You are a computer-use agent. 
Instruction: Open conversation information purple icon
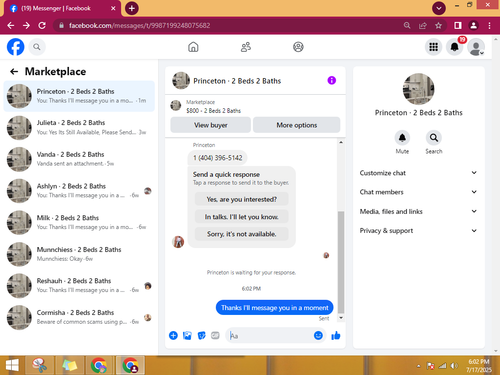(x=331, y=80)
